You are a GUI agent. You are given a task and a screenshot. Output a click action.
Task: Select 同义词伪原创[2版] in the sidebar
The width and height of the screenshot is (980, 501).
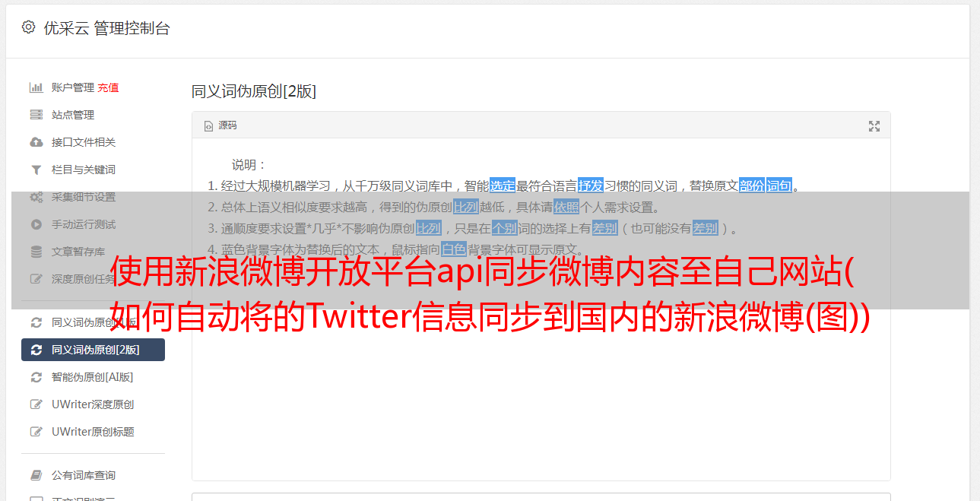tap(93, 350)
